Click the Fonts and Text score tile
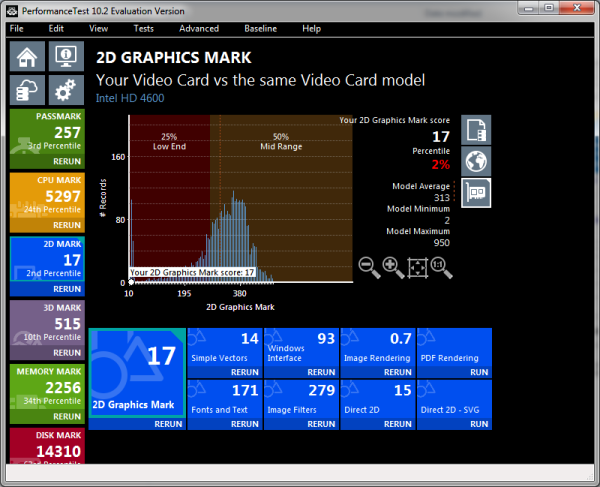 coord(225,399)
